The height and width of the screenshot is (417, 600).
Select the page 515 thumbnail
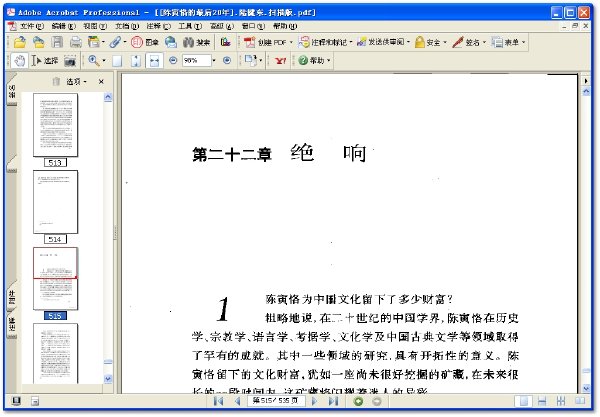55,279
